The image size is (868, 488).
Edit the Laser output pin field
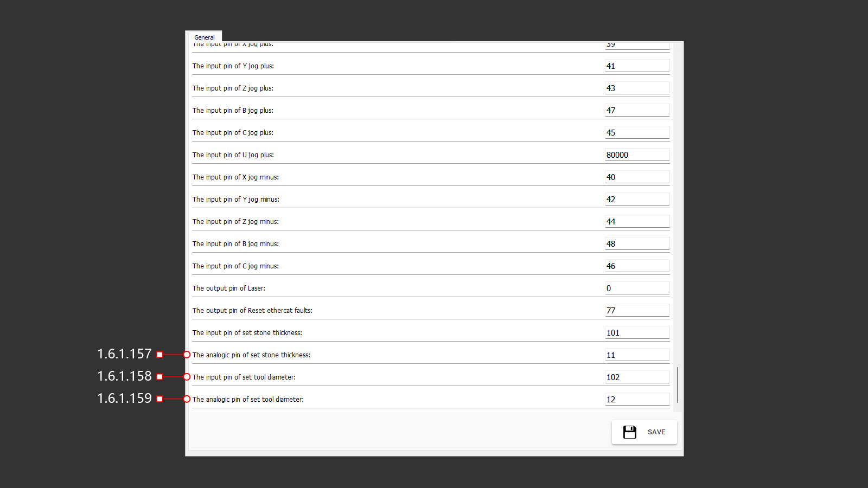[x=636, y=288]
